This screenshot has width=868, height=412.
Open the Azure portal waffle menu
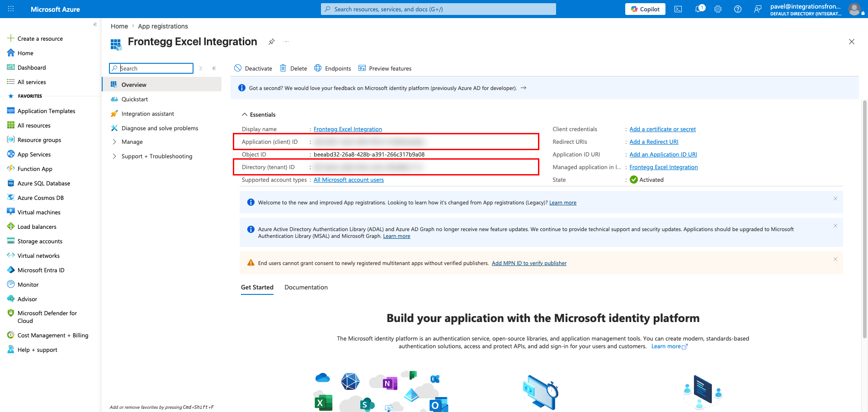[11, 9]
